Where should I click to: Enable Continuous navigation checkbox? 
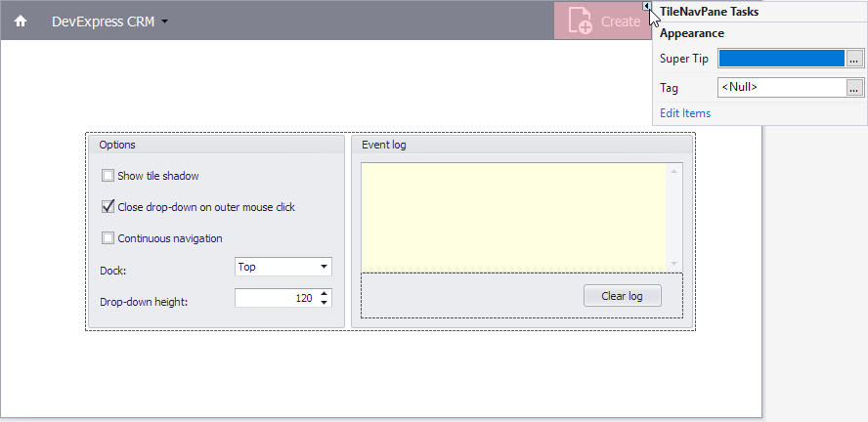tap(108, 238)
